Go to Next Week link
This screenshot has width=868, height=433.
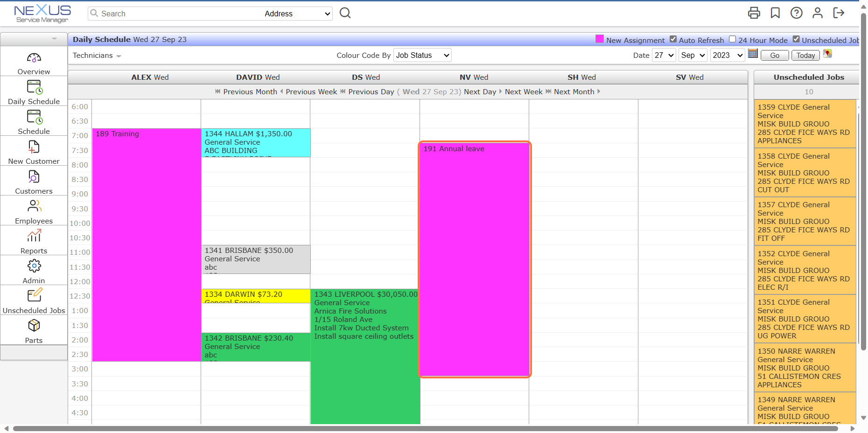[524, 92]
